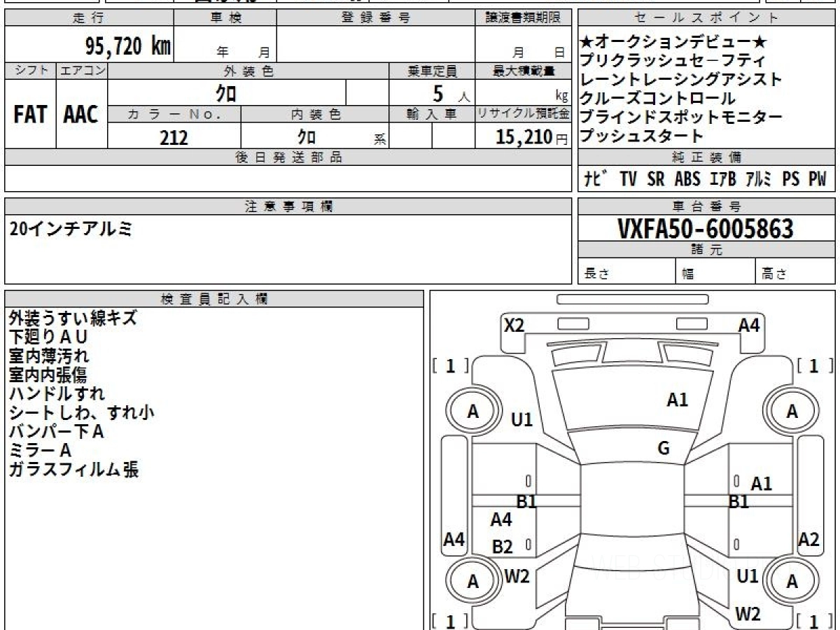Click the シートしわ、すれ小 note
This screenshot has height=630, width=840.
click(81, 413)
